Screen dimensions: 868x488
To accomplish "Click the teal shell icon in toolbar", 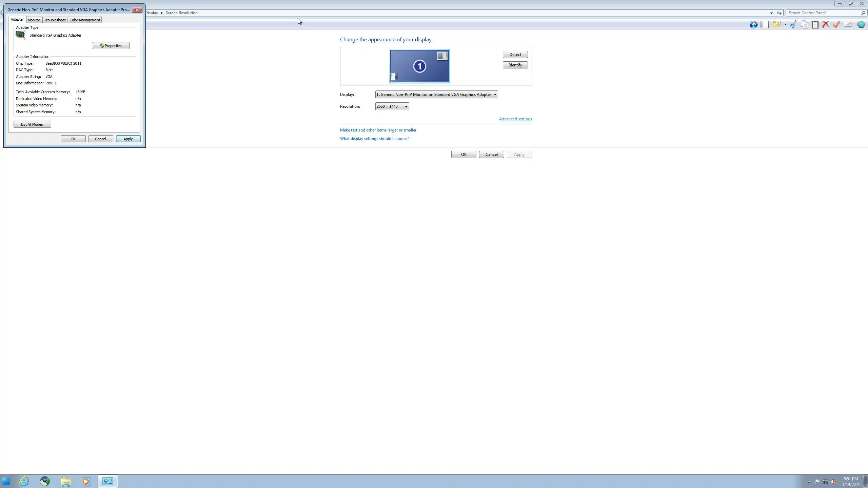I will pyautogui.click(x=861, y=24).
